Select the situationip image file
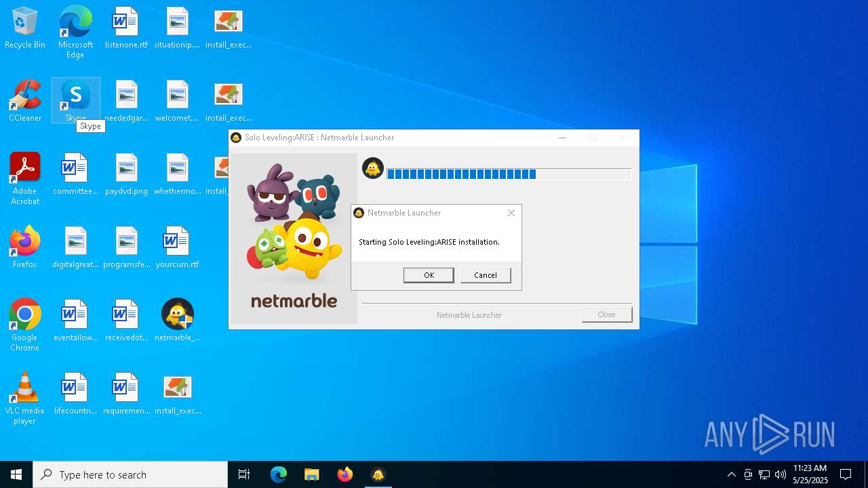Viewport: 868px width, 488px height. point(177,28)
